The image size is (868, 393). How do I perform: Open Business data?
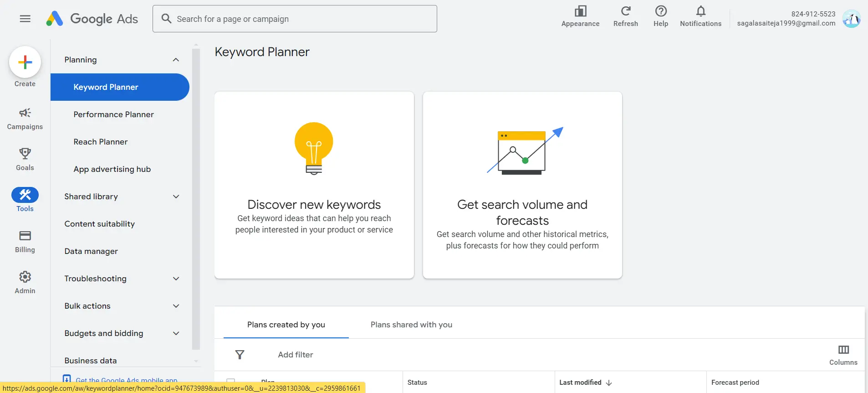(91, 361)
